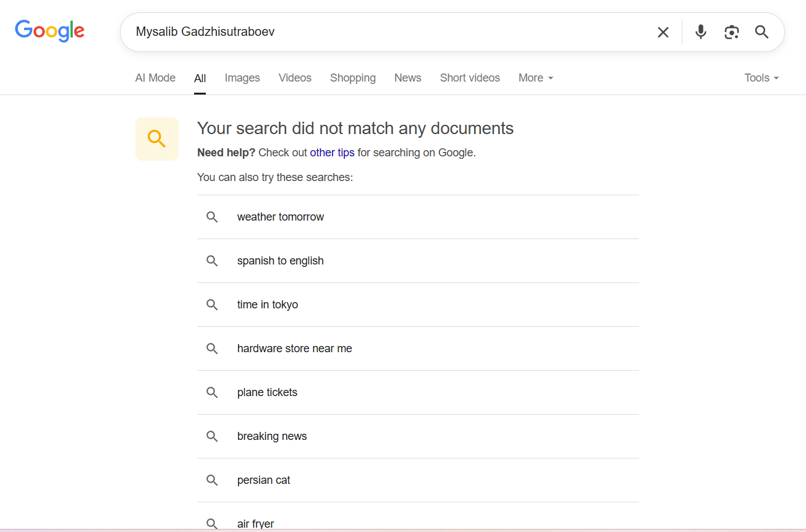806x532 pixels.
Task: Open the other tips link
Action: click(x=332, y=153)
